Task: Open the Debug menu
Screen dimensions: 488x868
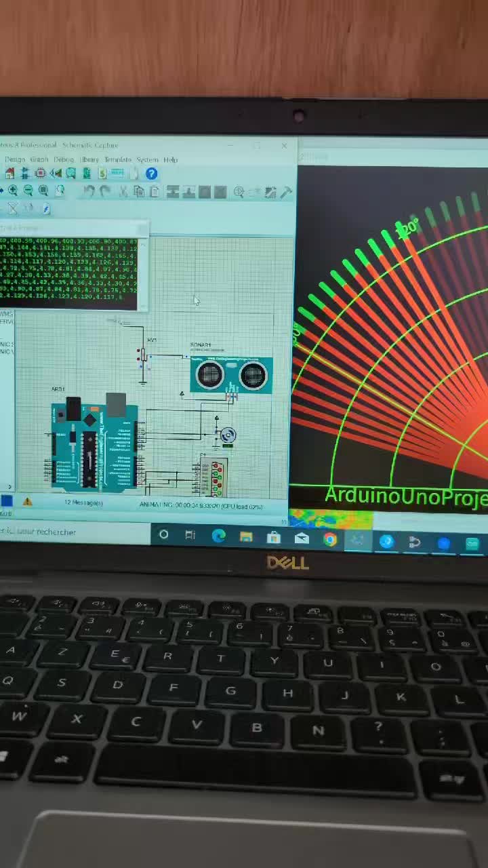Action: (64, 159)
